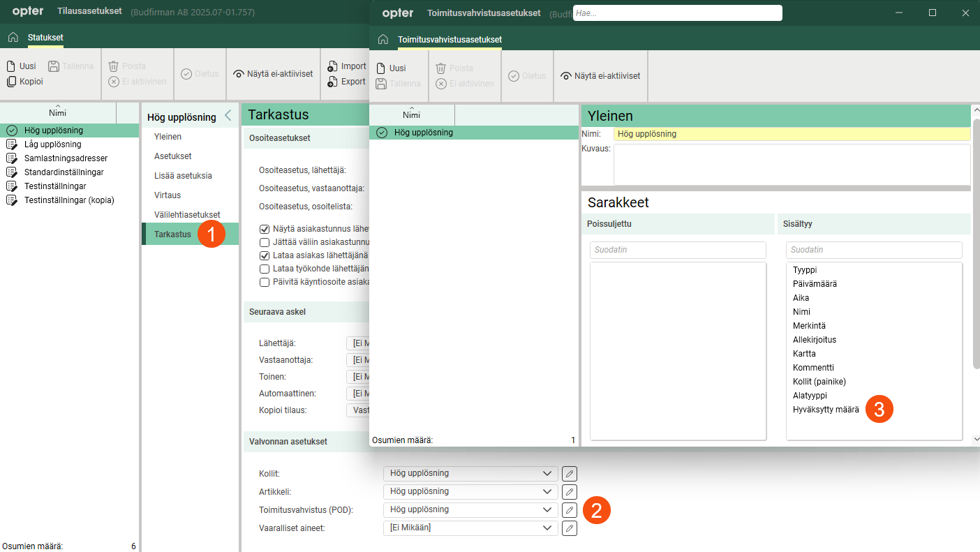Click pencil edit icon beside Kollit
The height and width of the screenshot is (552, 980).
(570, 474)
